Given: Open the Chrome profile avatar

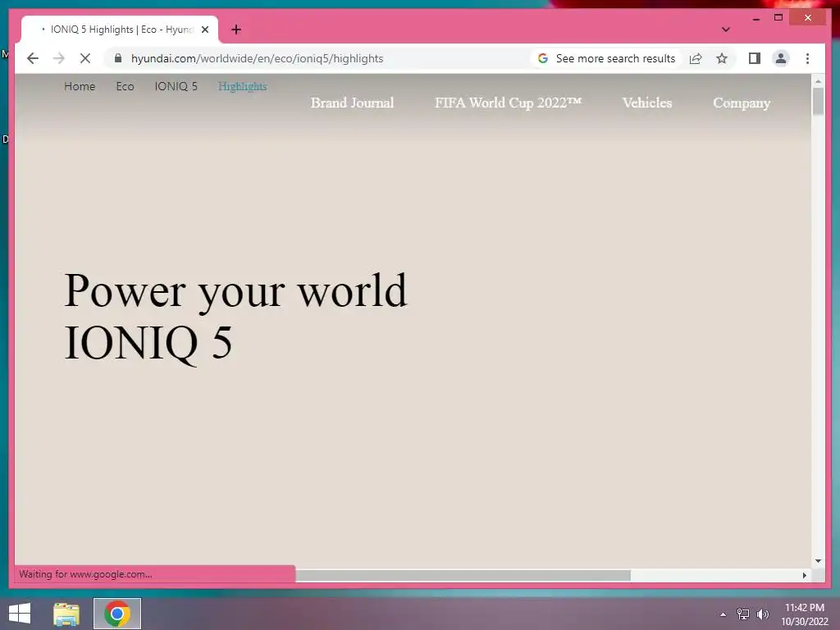Looking at the screenshot, I should [781, 58].
